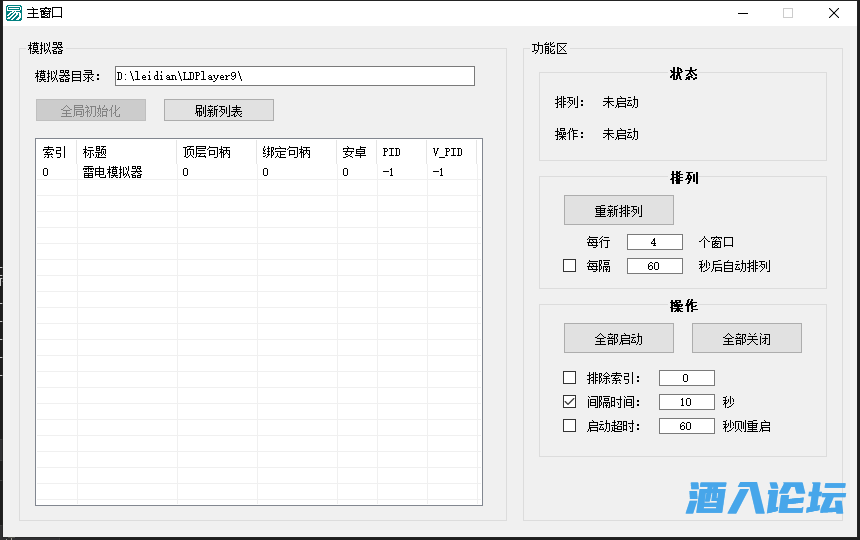Viewport: 860px width, 540px height.
Task: Click the 每隔 seconds input field
Action: point(654,266)
